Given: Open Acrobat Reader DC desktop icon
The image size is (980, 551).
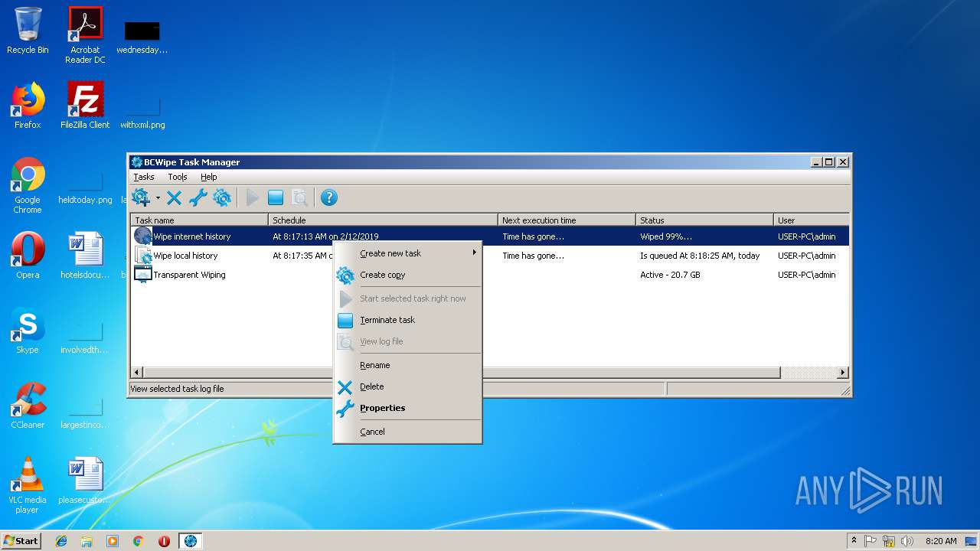Looking at the screenshot, I should [85, 35].
